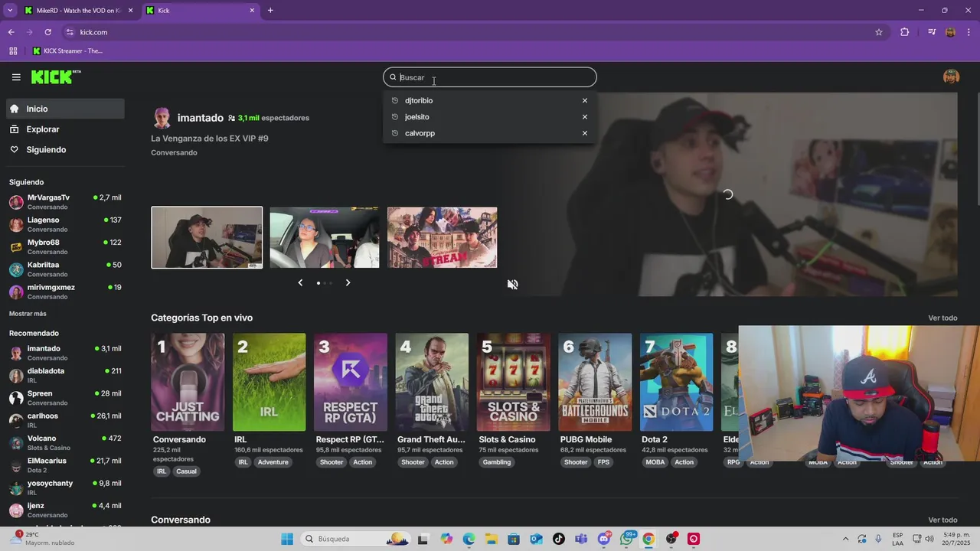Switch to MikeRD VOD tab
Viewport: 980px width, 551px height.
(x=79, y=11)
